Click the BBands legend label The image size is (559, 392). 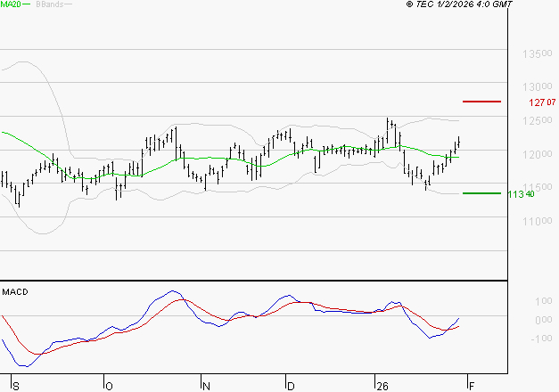click(x=48, y=4)
